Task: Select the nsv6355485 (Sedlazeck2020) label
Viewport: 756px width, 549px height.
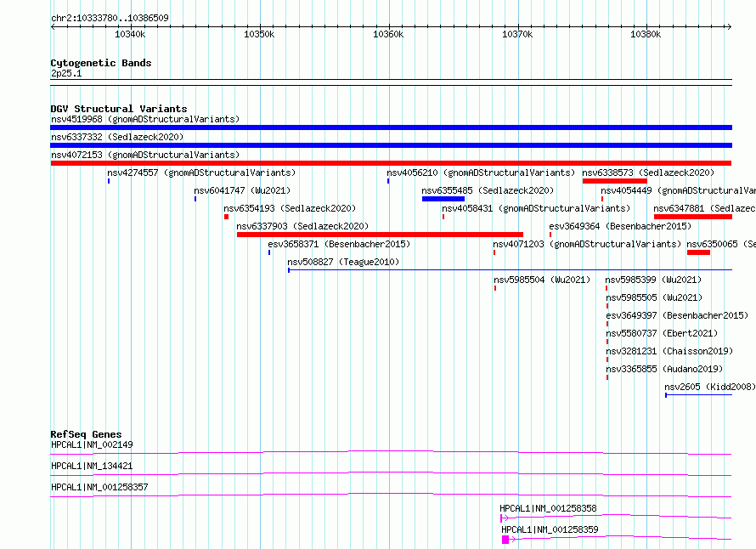Action: tap(488, 190)
